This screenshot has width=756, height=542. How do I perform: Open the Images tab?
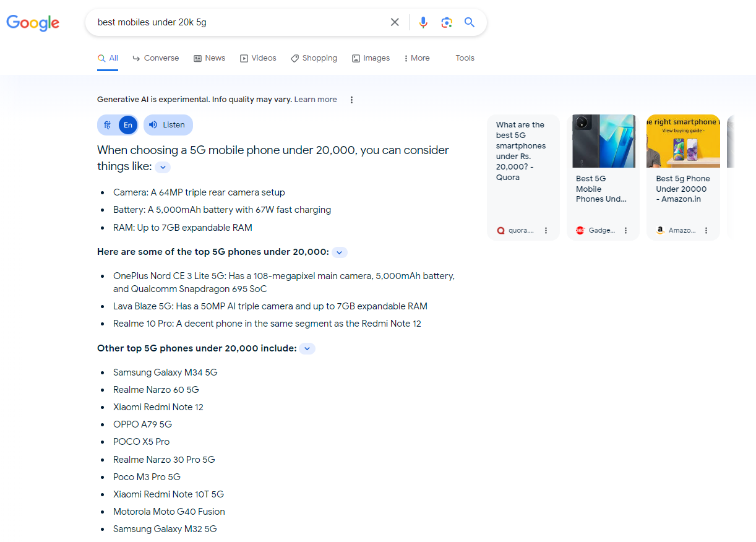(371, 58)
